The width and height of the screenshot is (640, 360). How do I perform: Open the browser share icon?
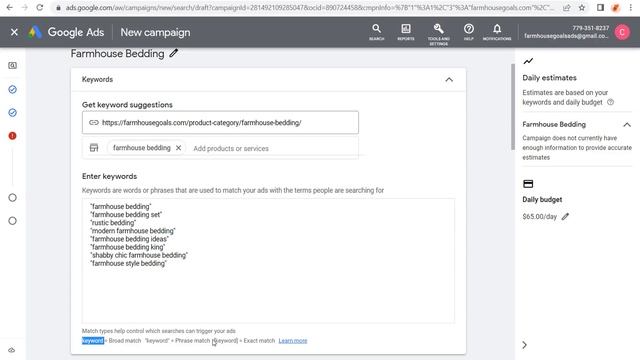point(567,7)
